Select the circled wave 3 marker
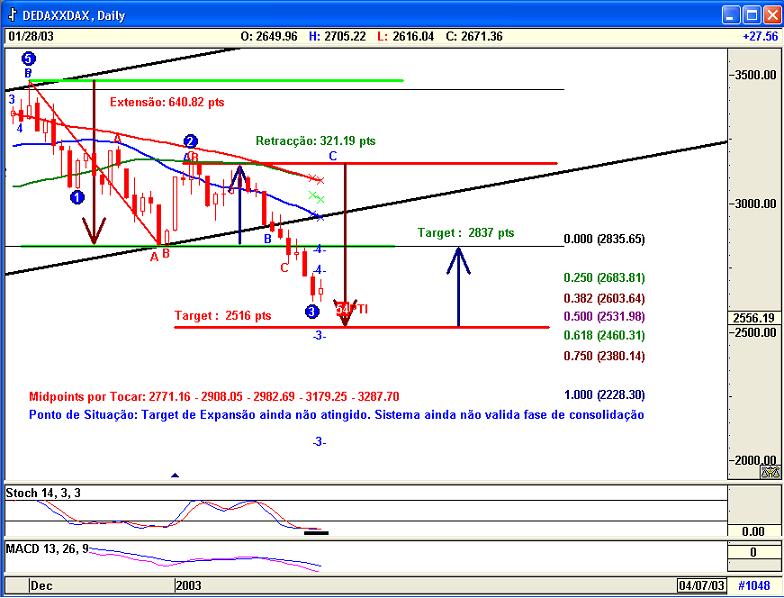The height and width of the screenshot is (598, 784). coord(312,312)
